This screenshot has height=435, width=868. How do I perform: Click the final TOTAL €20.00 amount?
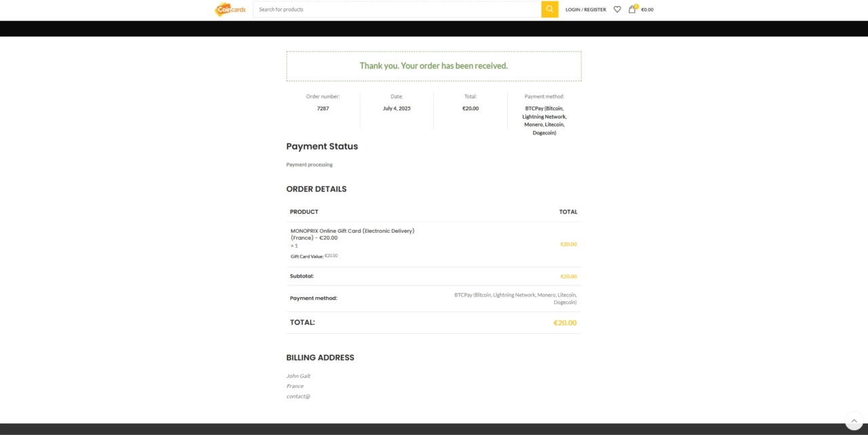564,323
